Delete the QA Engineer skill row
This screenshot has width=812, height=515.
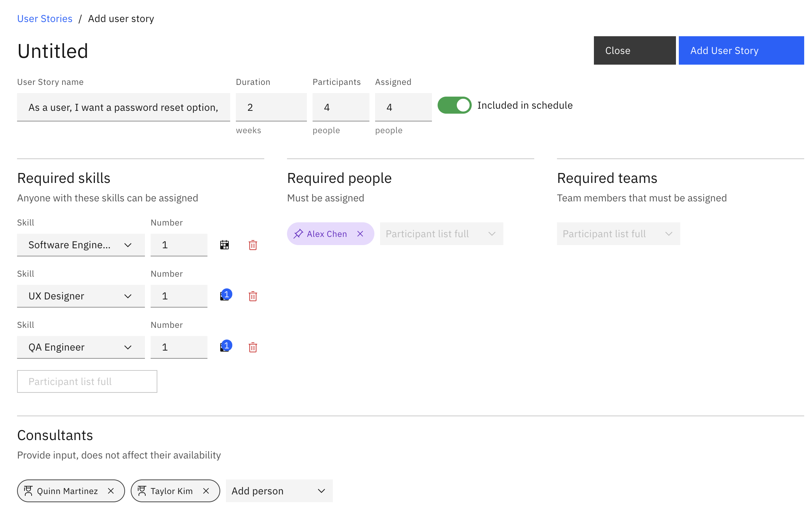(x=253, y=347)
